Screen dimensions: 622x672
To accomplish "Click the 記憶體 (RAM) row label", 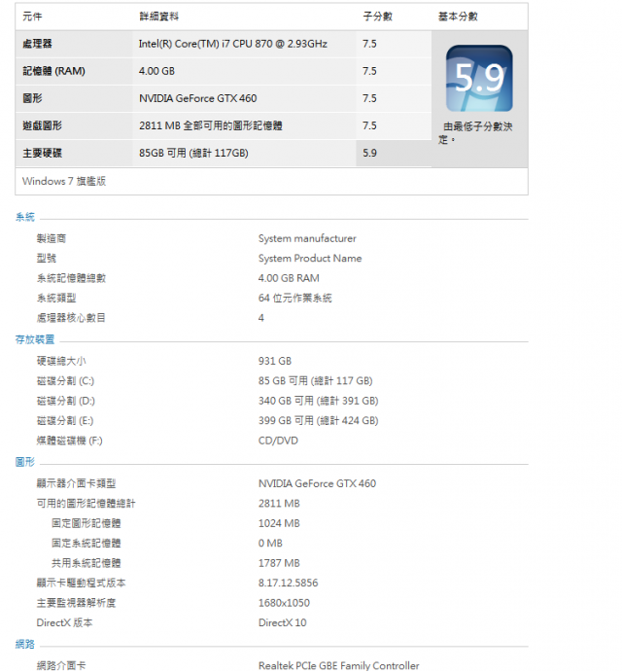I will pyautogui.click(x=54, y=71).
